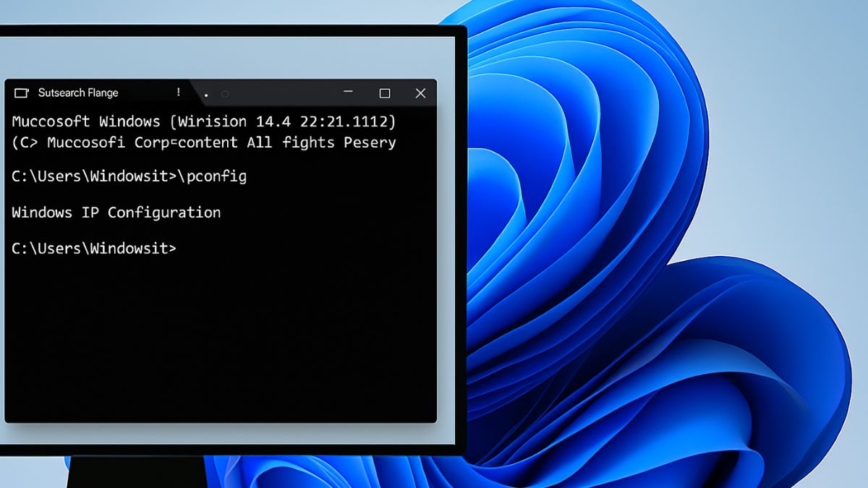Select the exclamation mark indicator in the title bar
868x488 pixels.
pos(178,93)
